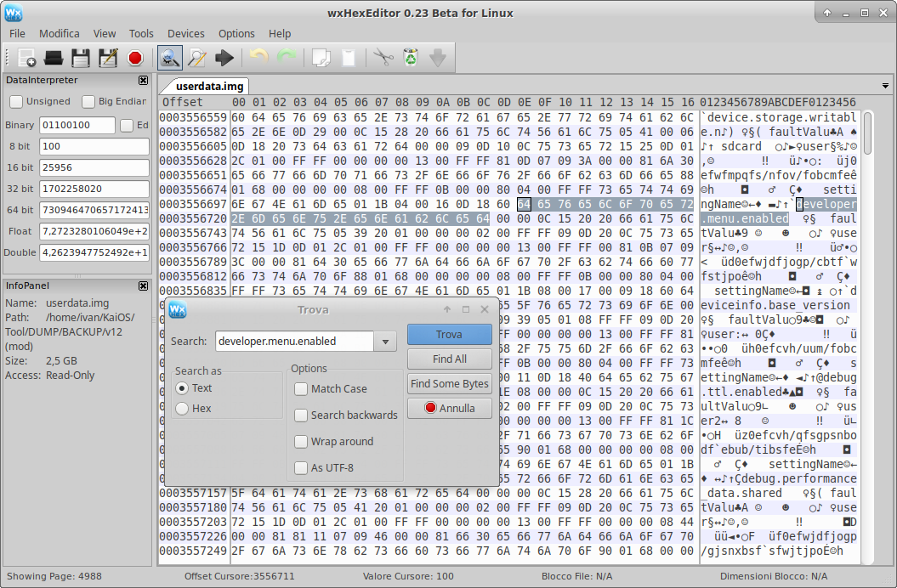The image size is (897, 588).
Task: Choose the Hex search radio button
Action: (182, 409)
